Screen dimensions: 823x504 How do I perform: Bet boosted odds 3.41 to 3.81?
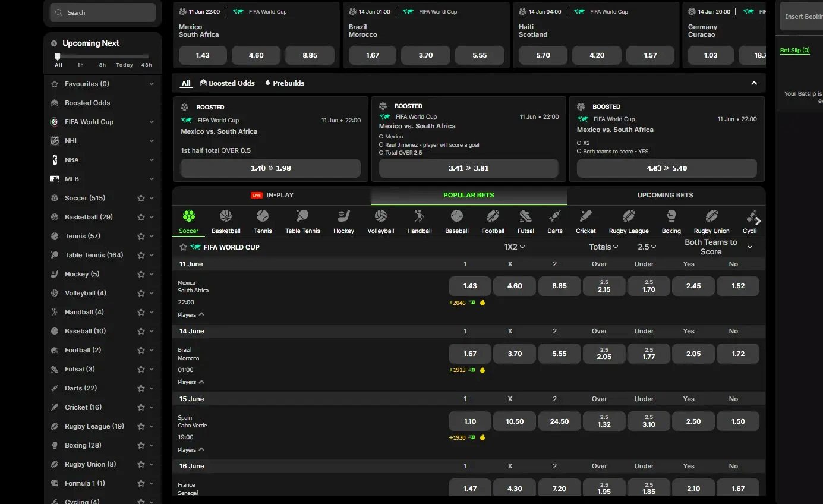pyautogui.click(x=469, y=168)
